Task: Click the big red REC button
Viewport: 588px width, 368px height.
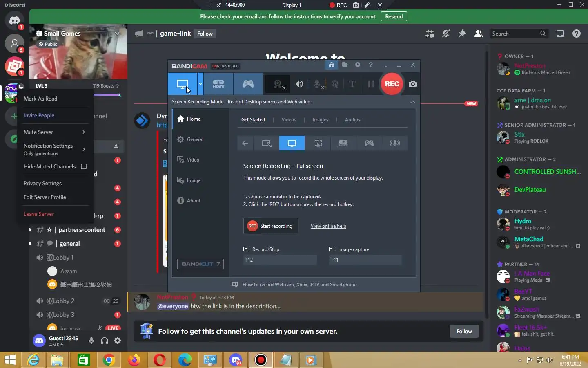Action: (x=392, y=84)
